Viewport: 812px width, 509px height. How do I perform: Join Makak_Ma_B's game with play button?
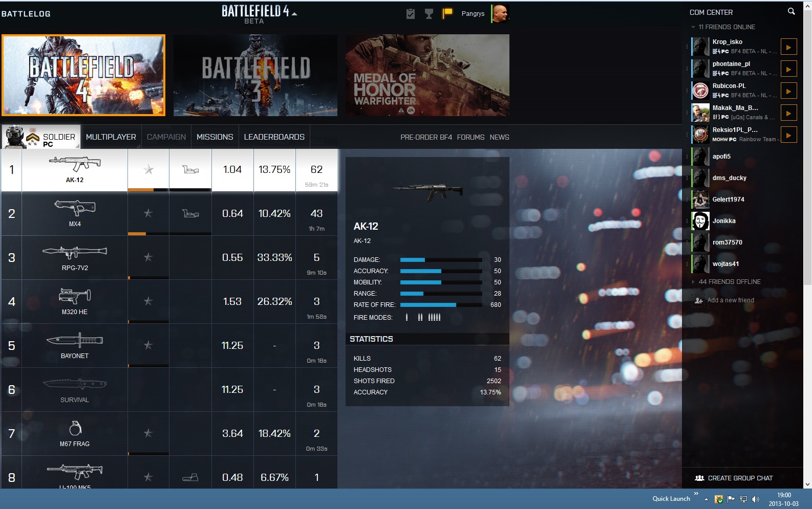click(x=788, y=113)
